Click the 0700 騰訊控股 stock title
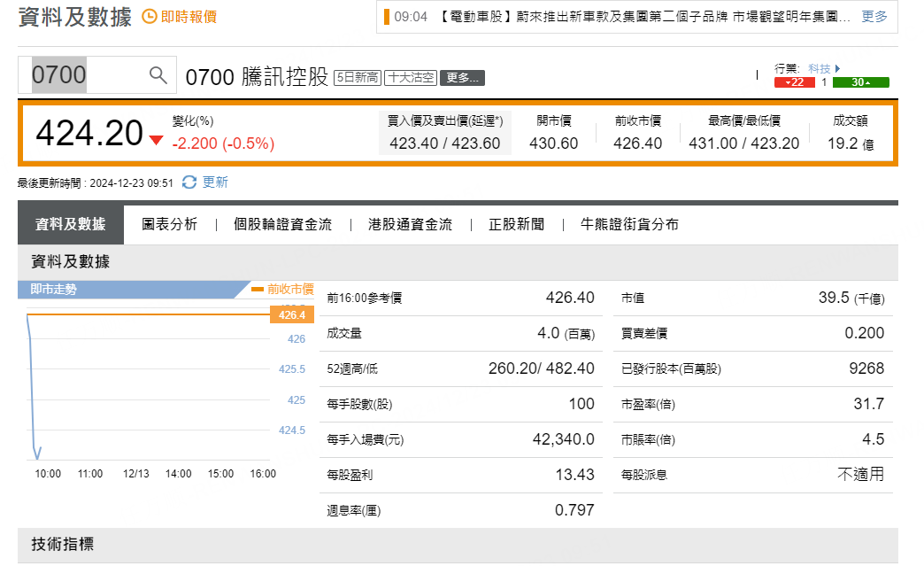Image resolution: width=924 pixels, height=566 pixels. coord(257,77)
